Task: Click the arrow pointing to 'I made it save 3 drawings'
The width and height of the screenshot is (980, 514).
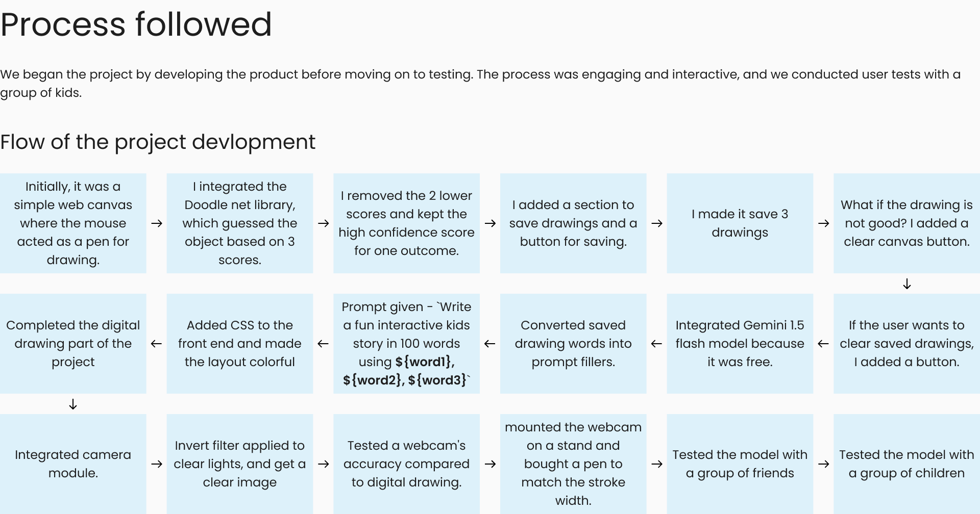Action: pos(657,223)
